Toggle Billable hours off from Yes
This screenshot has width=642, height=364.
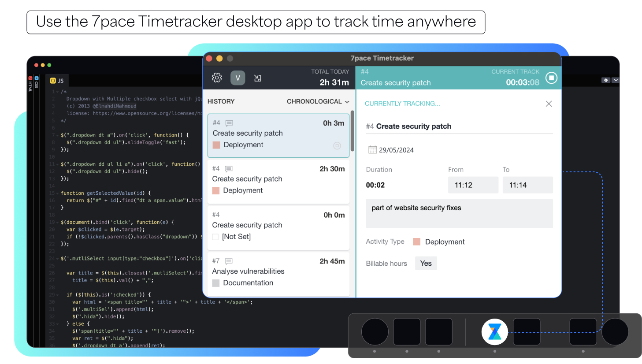tap(426, 263)
